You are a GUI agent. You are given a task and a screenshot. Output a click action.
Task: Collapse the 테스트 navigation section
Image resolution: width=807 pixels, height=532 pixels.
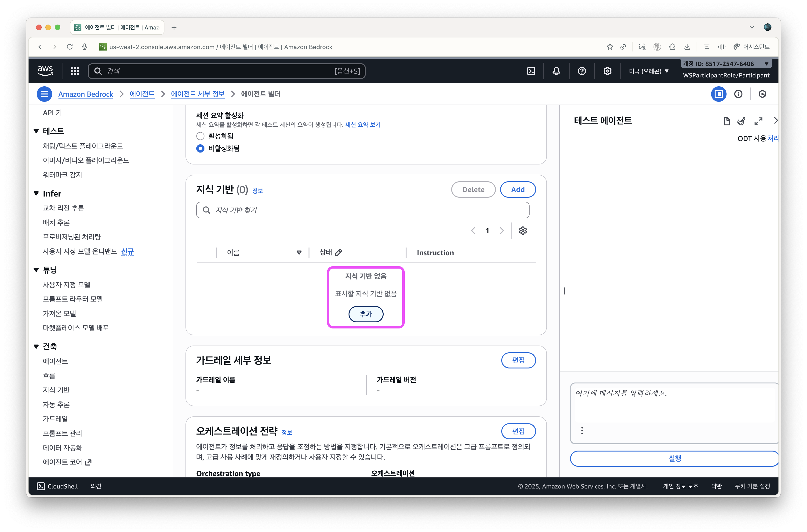pyautogui.click(x=36, y=131)
